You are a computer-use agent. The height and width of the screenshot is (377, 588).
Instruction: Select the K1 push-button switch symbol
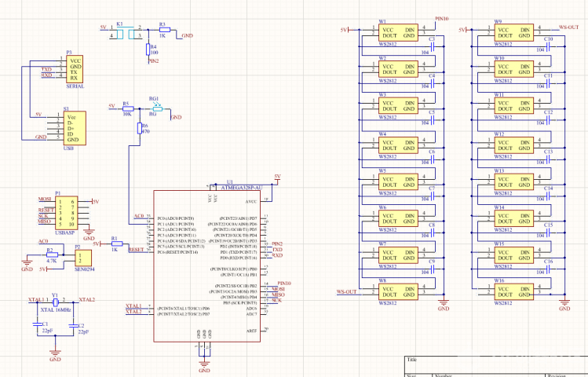(x=126, y=32)
